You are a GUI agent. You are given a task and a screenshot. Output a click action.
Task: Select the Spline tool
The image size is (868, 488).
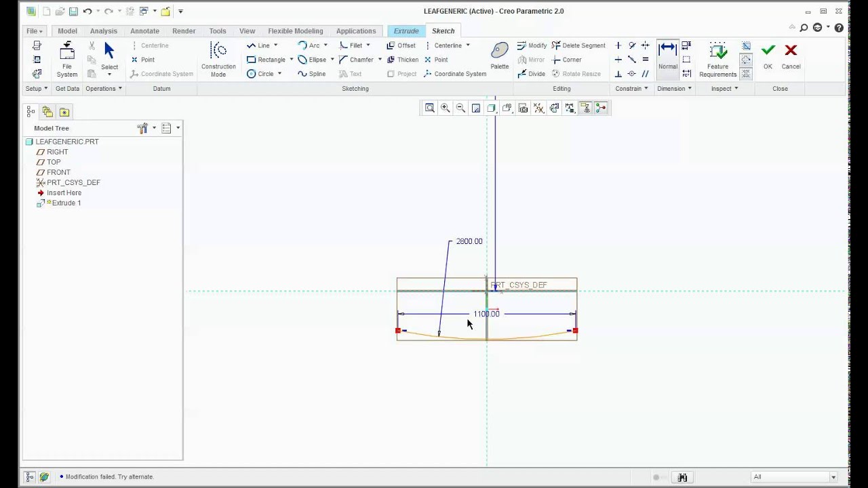click(x=312, y=74)
